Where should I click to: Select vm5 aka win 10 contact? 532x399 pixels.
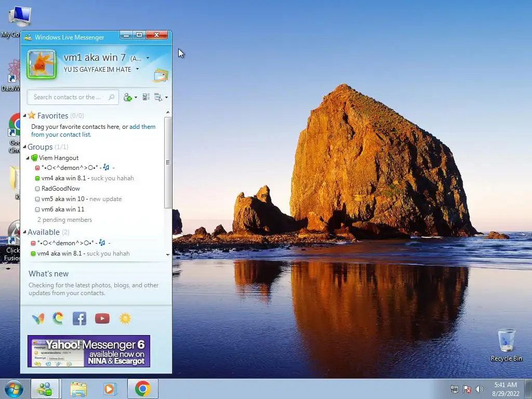coord(78,199)
